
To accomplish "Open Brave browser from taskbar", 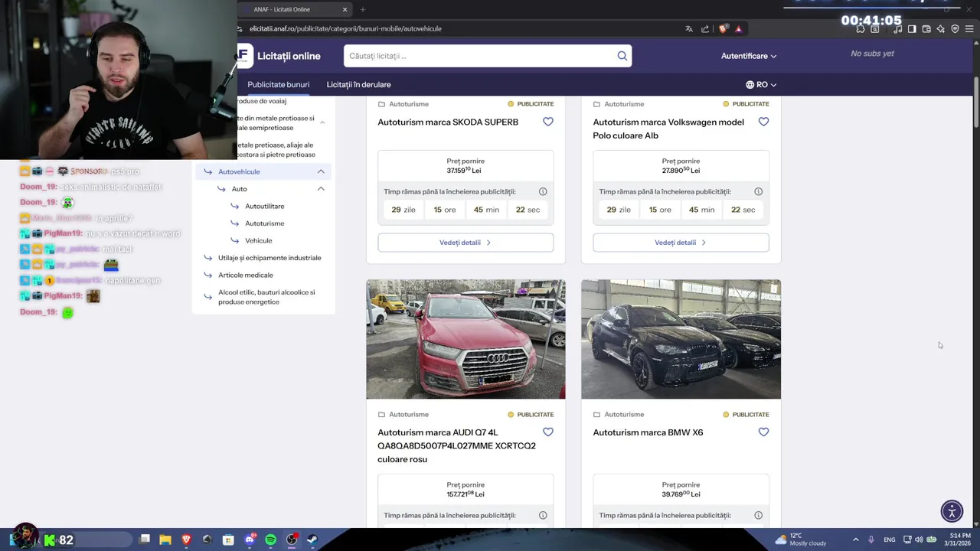I will point(186,540).
